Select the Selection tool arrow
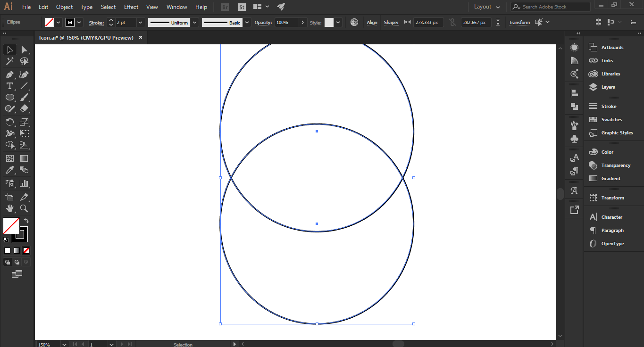 pyautogui.click(x=9, y=50)
